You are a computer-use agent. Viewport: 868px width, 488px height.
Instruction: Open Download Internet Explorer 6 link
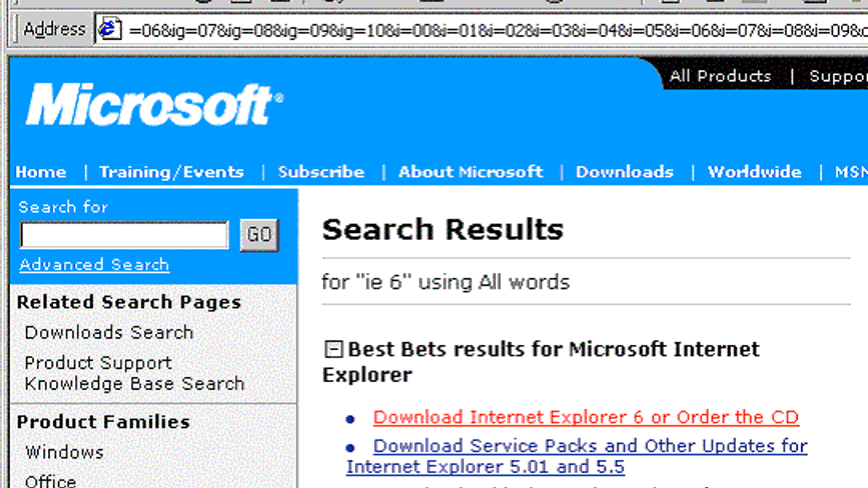(585, 417)
